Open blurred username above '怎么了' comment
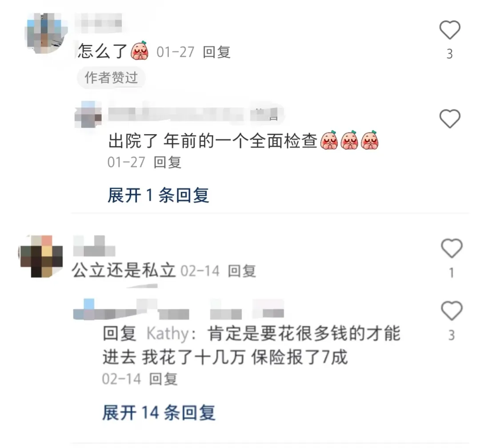Viewport: 480px width, 448px height. (99, 23)
